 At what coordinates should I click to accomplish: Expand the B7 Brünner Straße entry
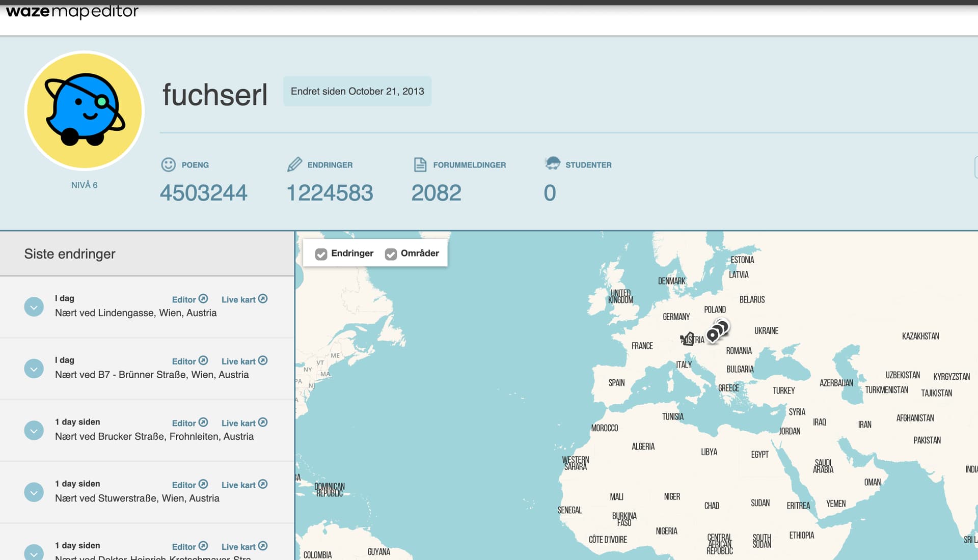pyautogui.click(x=34, y=369)
